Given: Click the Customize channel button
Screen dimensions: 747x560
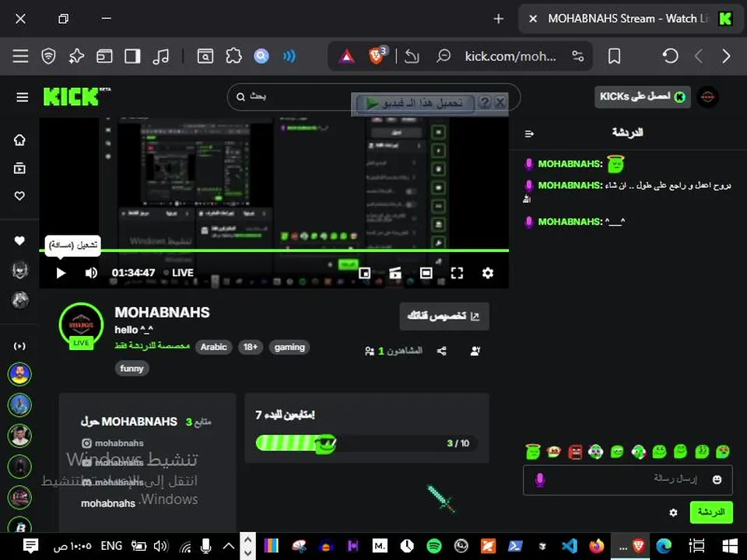Looking at the screenshot, I should coord(444,317).
